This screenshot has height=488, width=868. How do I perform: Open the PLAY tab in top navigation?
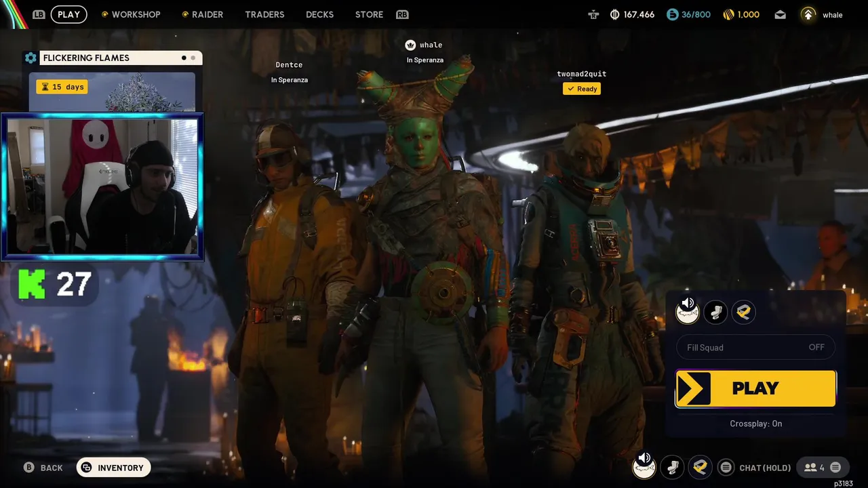click(68, 14)
